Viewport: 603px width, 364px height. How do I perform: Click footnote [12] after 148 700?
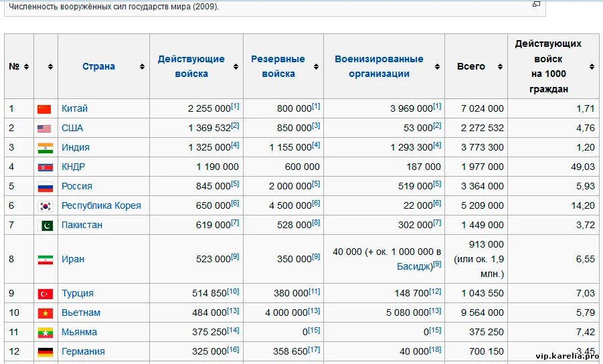(435, 291)
